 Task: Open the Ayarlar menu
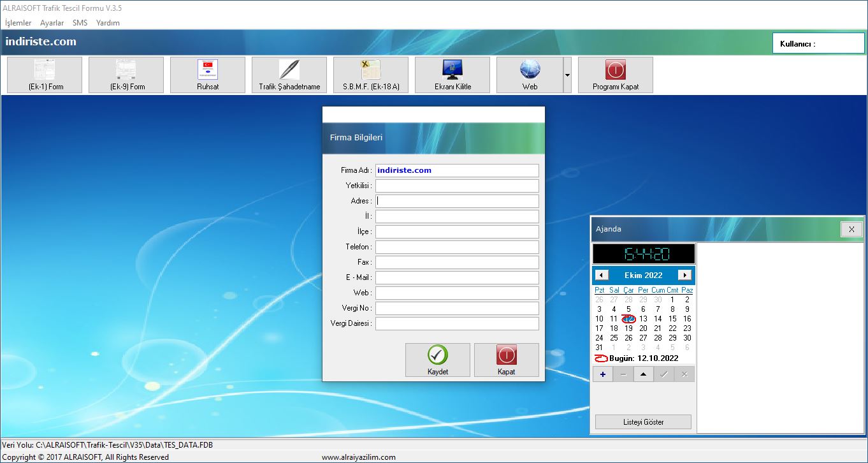(x=52, y=23)
